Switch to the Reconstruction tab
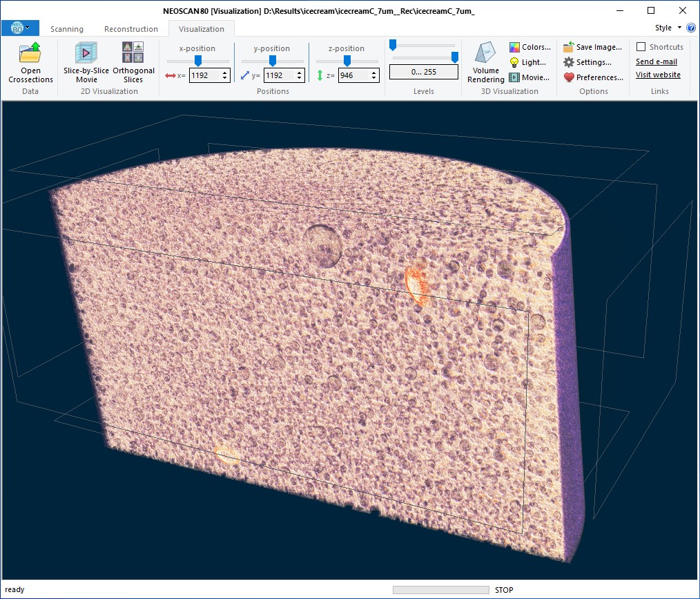The width and height of the screenshot is (700, 599). (131, 29)
